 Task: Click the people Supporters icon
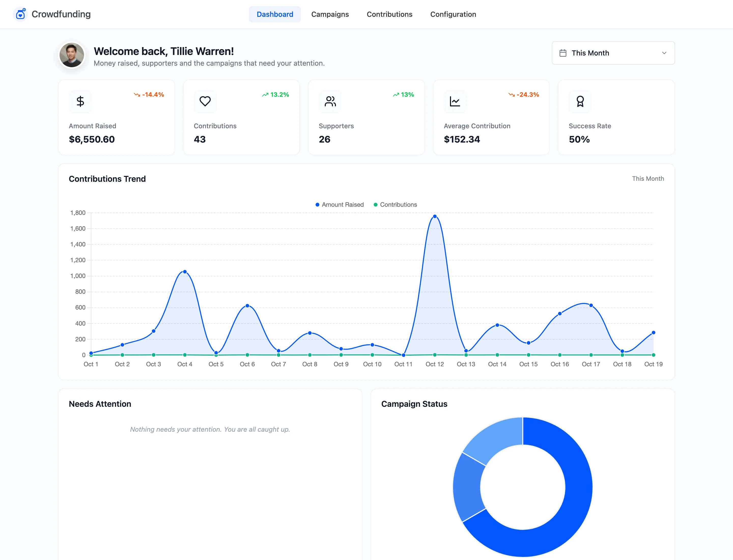tap(330, 101)
